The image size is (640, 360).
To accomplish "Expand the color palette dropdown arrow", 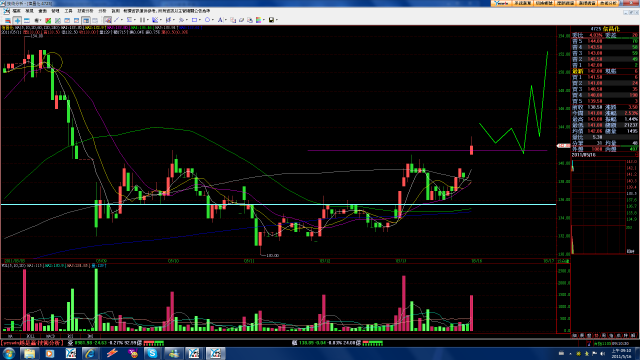I will 264,20.
